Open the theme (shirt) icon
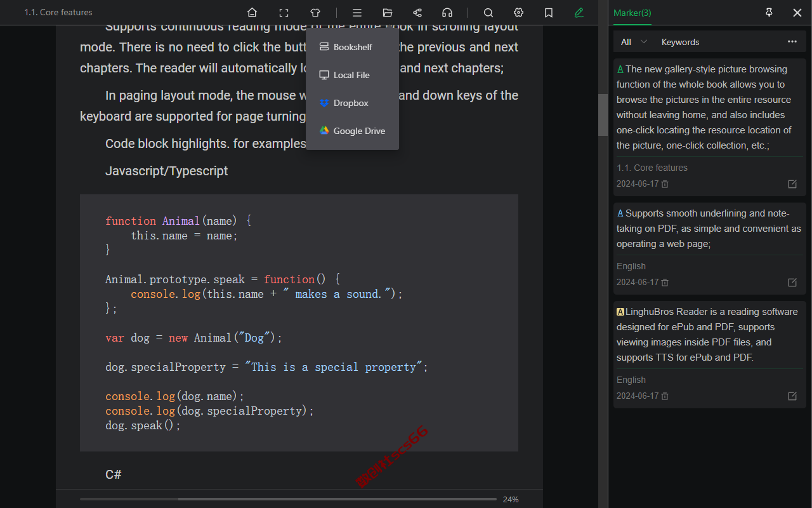 pyautogui.click(x=315, y=13)
